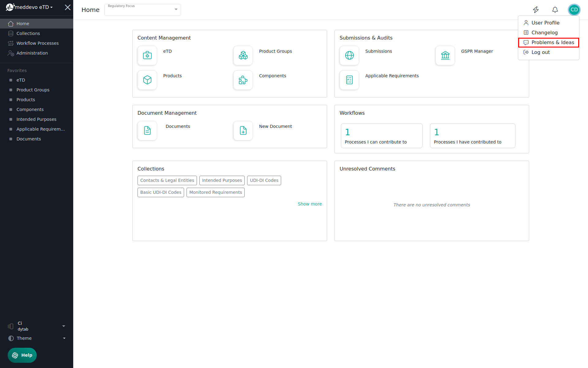Click the New Document plus-file icon
Viewport: 588px width, 368px height.
[x=243, y=131]
